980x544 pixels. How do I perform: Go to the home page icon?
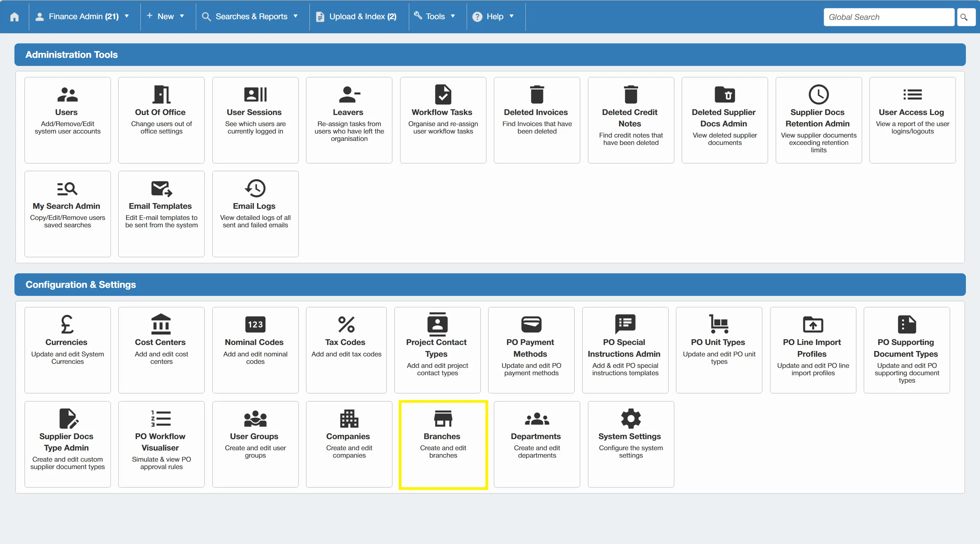14,17
